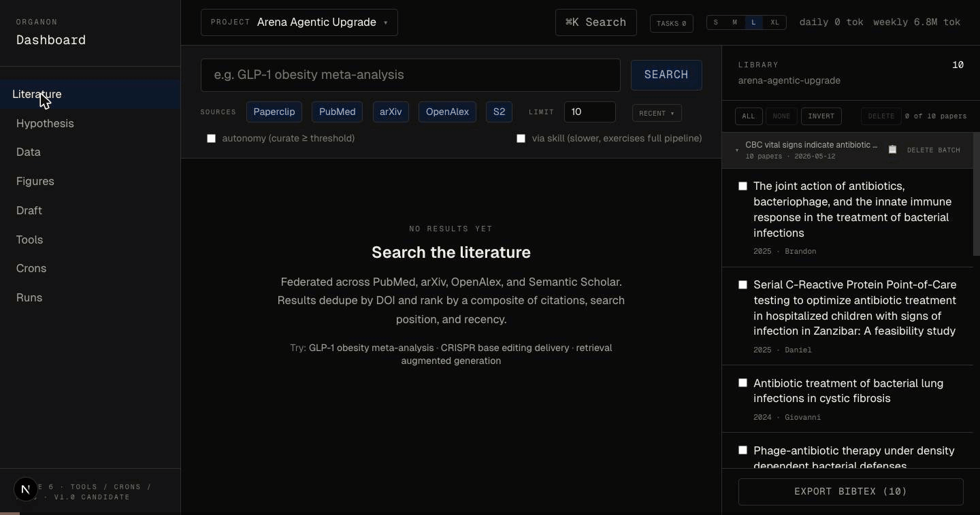Toggle the PubMed source chip

pyautogui.click(x=337, y=112)
